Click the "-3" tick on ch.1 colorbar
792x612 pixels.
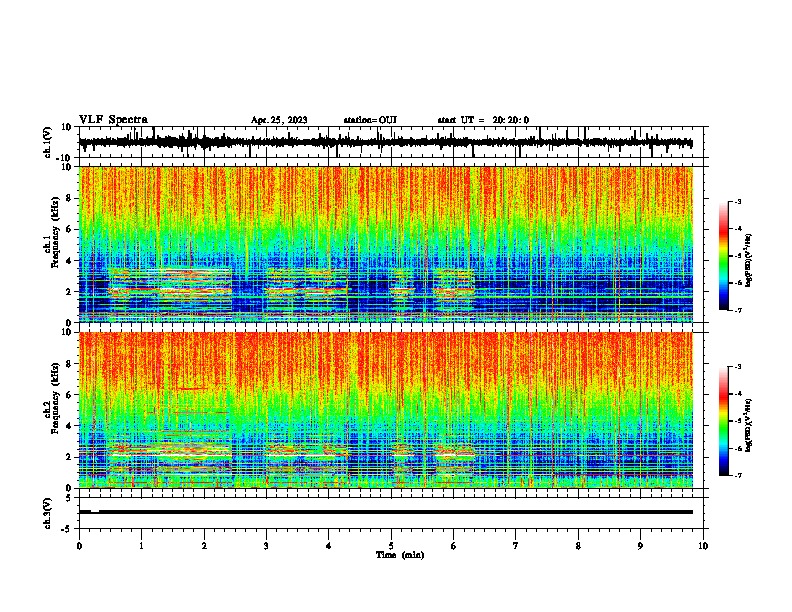coord(737,201)
